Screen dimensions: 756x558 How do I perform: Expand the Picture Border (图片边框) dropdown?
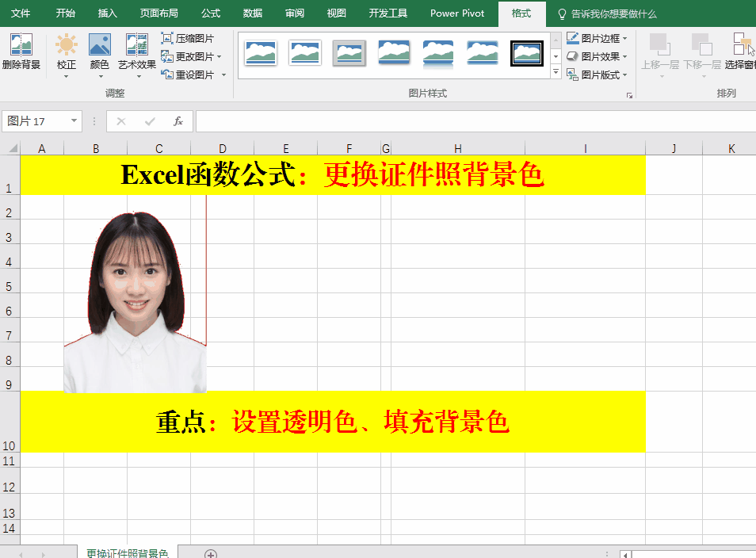click(x=598, y=38)
